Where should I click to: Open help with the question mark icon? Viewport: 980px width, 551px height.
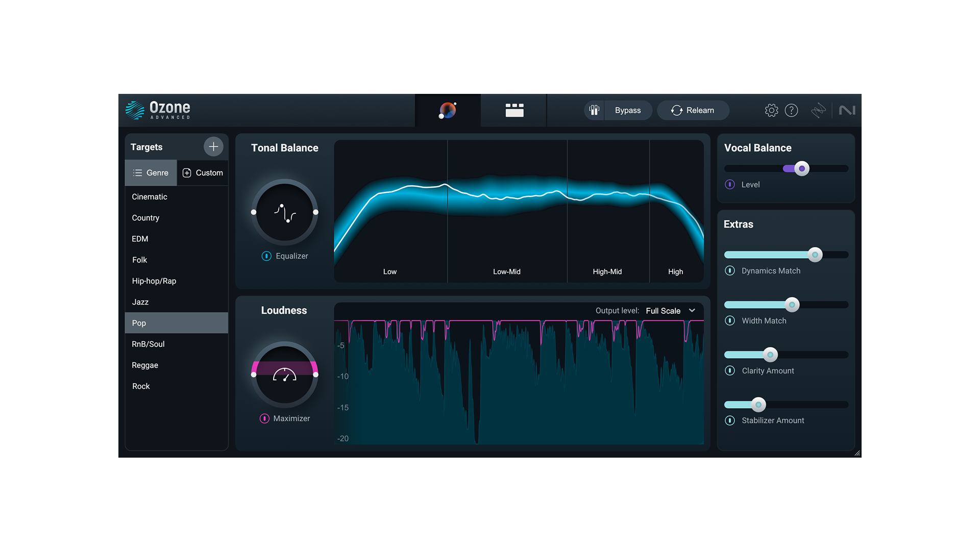pos(791,110)
